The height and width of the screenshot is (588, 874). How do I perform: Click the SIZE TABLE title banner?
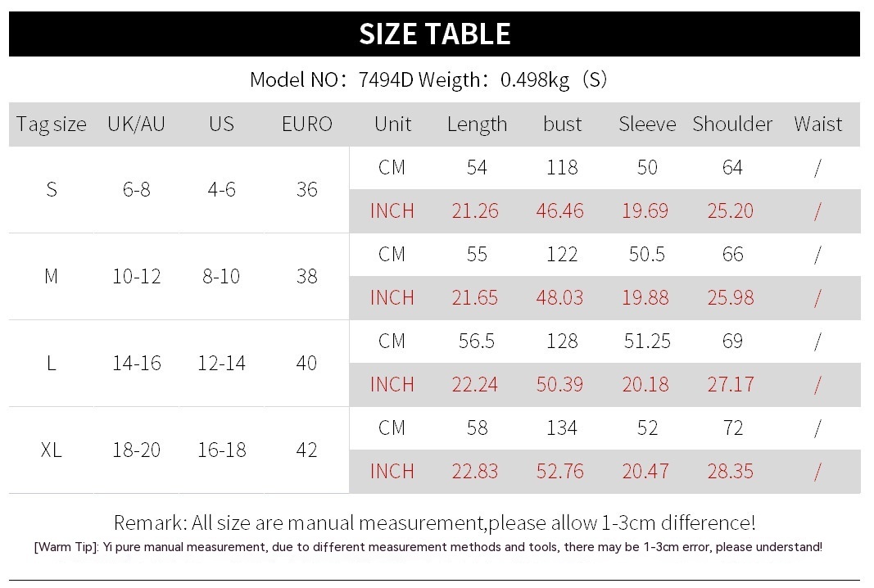coord(435,34)
